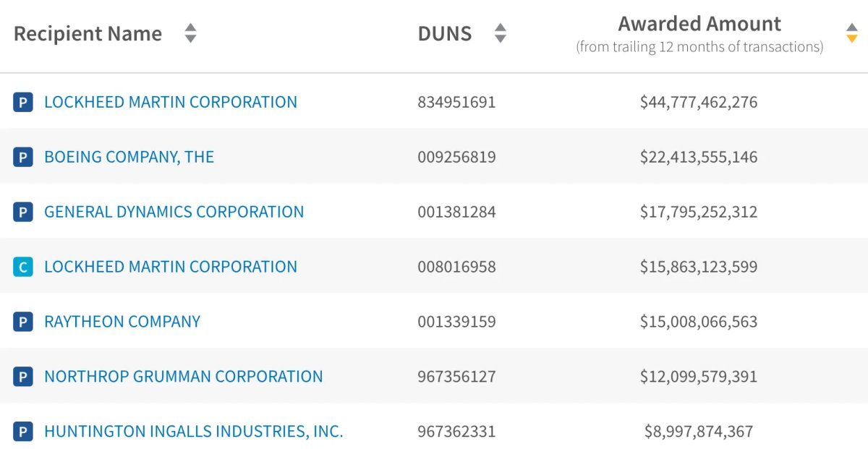Click the teal C badge beside Lockheed Martin
The image size is (868, 449).
coord(23,267)
